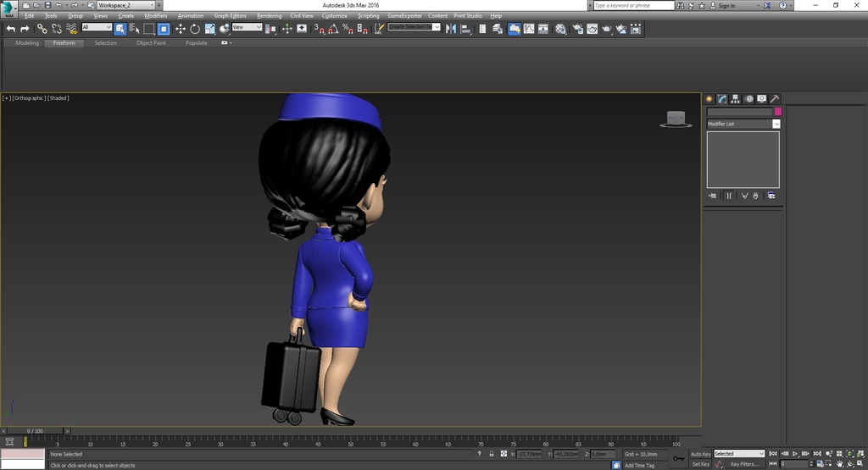Toggle the Spinner Snap button
This screenshot has width=868, height=470.
click(363, 29)
